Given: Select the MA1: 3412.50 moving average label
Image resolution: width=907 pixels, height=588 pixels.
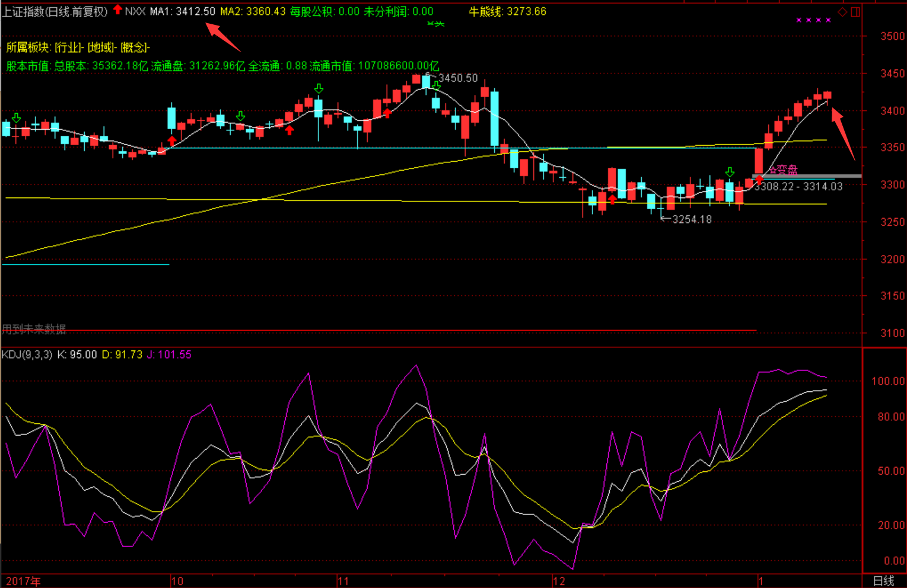Looking at the screenshot, I should pos(183,11).
